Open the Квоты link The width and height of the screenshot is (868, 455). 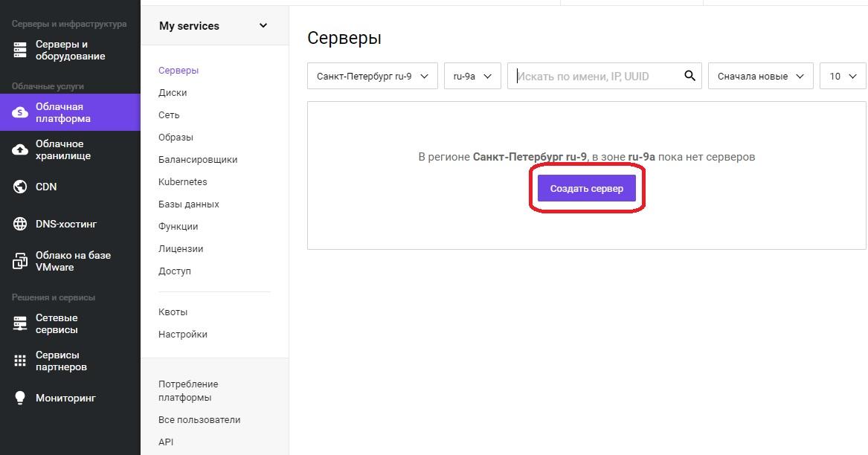[173, 312]
